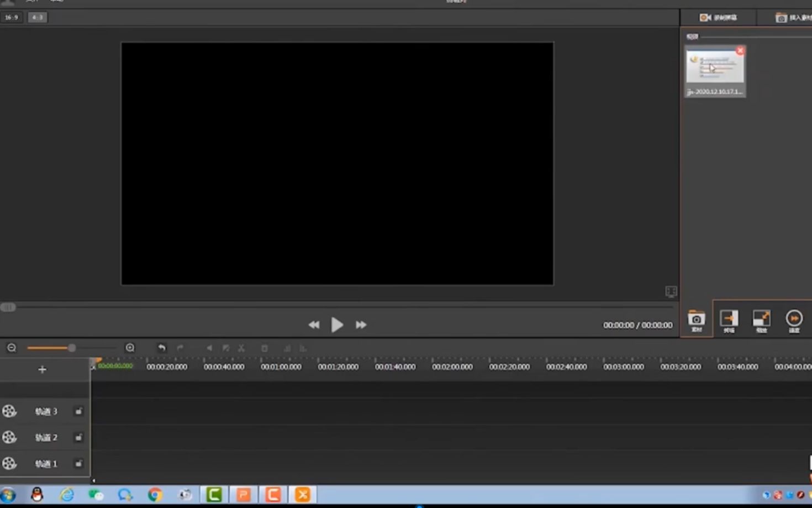Click the fullscreen preview icon
This screenshot has height=508, width=812.
671,291
